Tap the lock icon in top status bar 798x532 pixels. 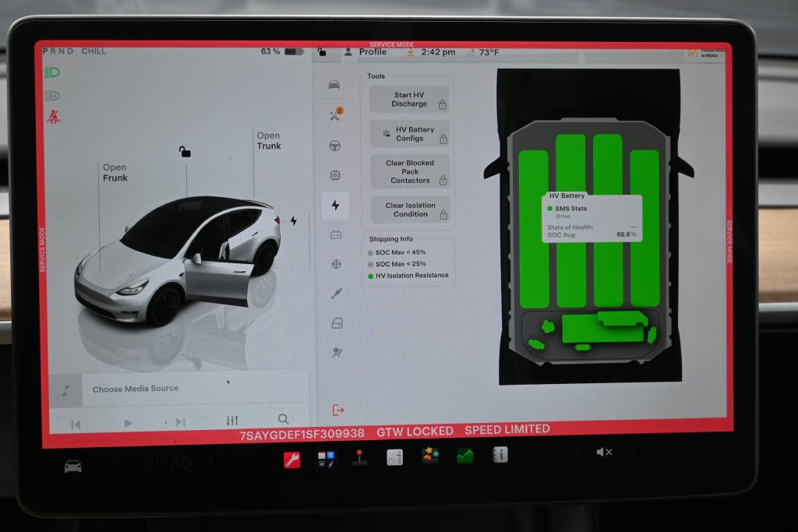322,52
